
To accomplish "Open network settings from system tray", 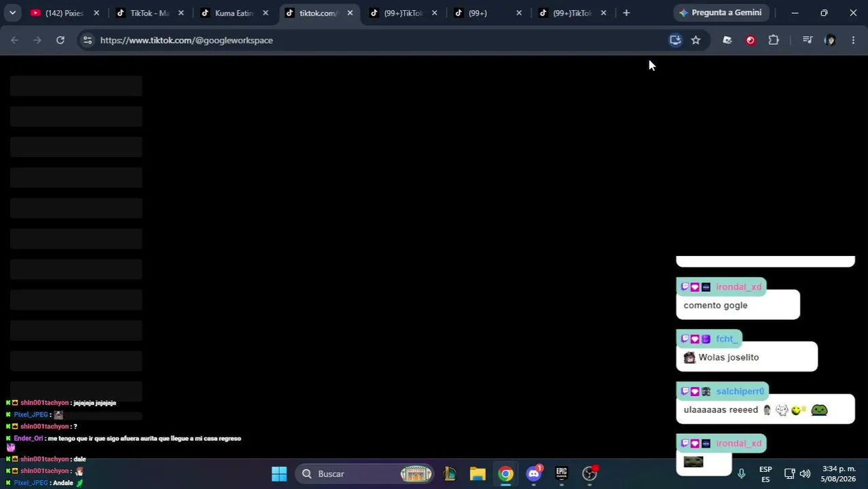I will pos(789,473).
